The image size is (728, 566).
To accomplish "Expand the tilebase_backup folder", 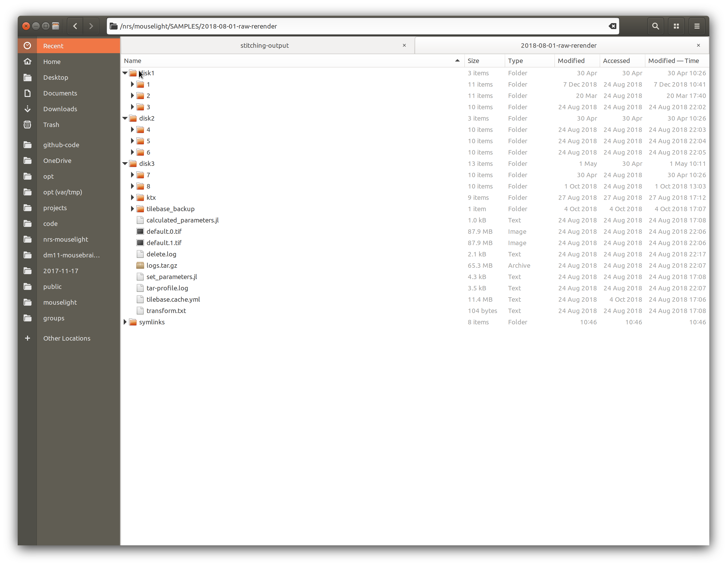I will click(132, 209).
